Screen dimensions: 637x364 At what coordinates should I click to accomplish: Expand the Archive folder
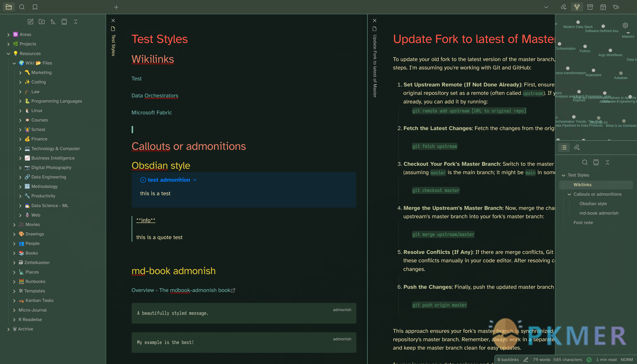[9, 329]
